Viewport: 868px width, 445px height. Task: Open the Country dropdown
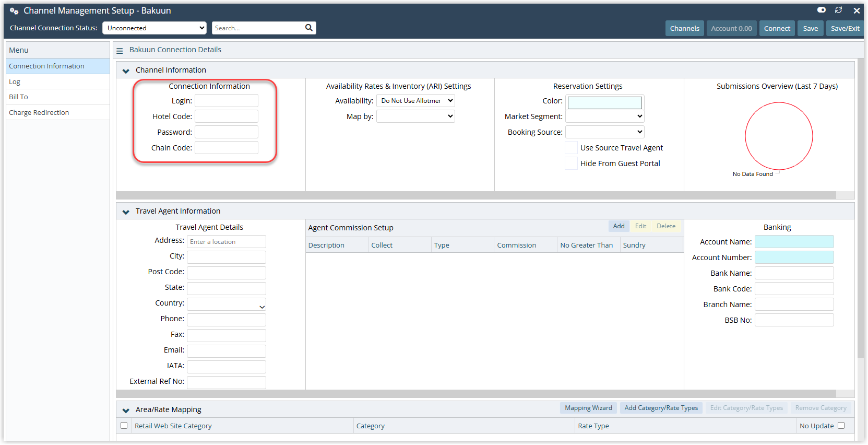click(x=227, y=305)
